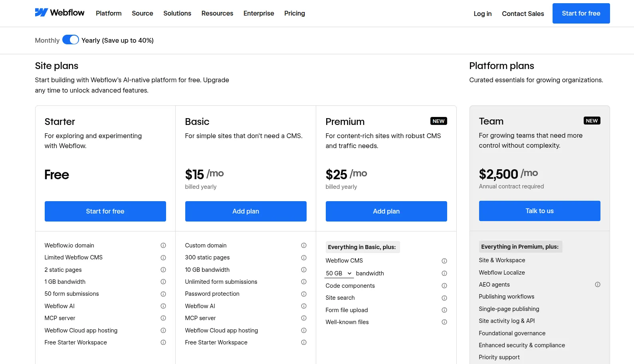Click Publishing workflows feature text
634x364 pixels.
click(507, 297)
